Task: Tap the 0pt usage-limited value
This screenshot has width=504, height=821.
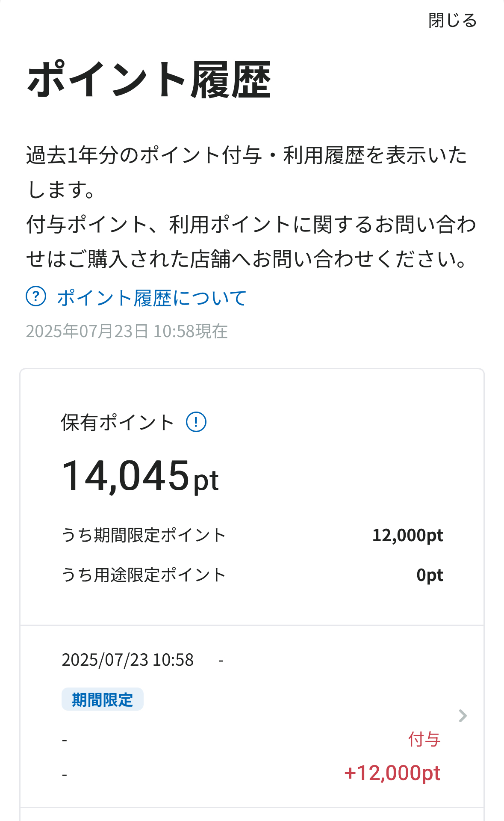Action: click(x=430, y=575)
